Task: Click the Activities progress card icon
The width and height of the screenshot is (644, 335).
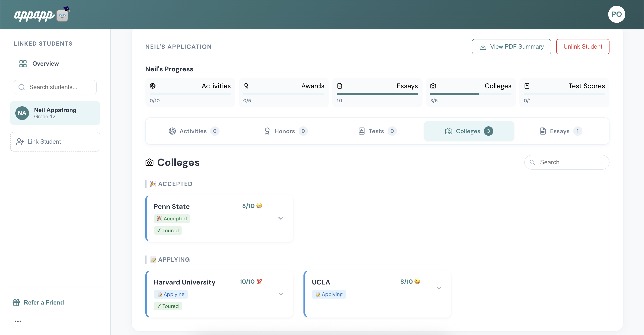Action: (152, 86)
